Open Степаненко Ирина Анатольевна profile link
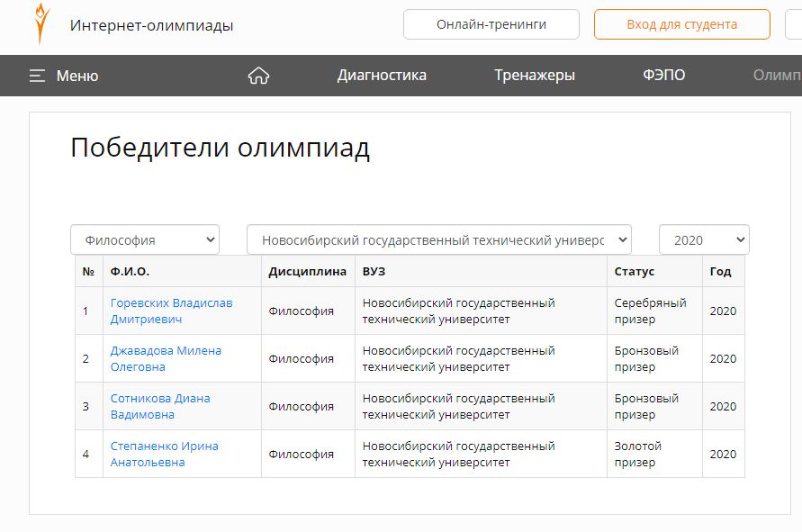 click(164, 454)
